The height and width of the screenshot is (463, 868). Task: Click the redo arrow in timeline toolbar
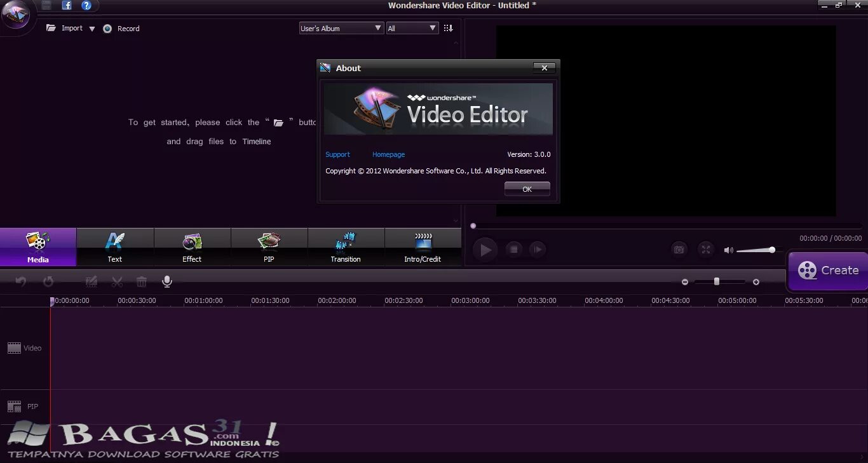click(x=48, y=281)
